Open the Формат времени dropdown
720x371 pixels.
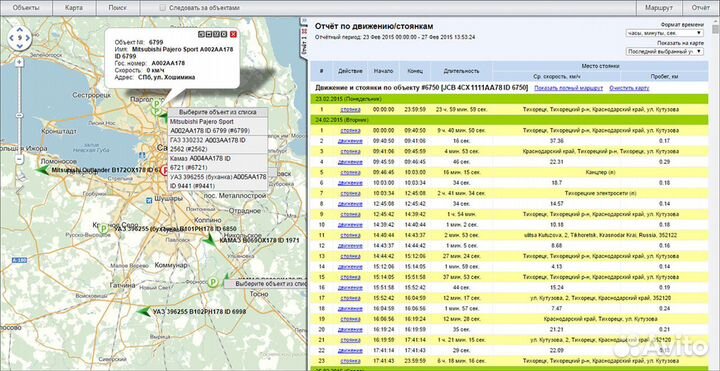click(664, 33)
